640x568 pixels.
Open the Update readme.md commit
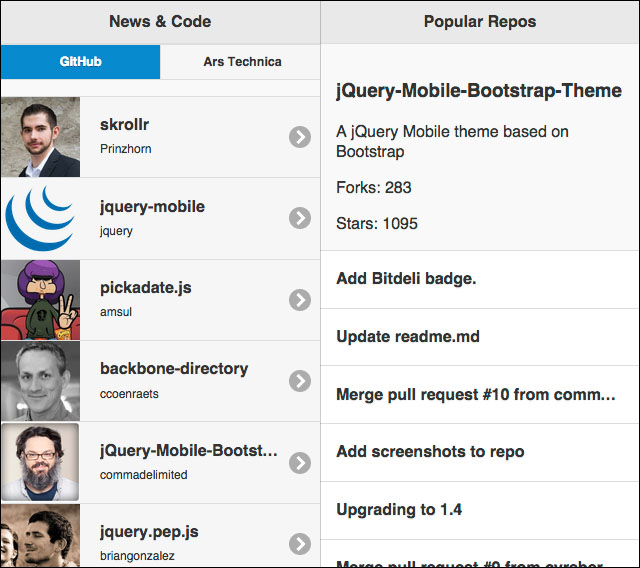(480, 337)
